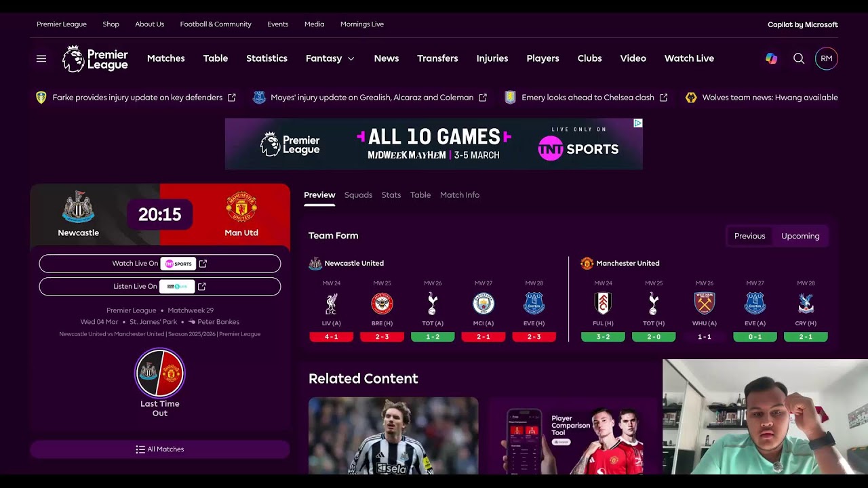Open Copilot by Microsoft link
The width and height of the screenshot is (868, 488).
pos(803,24)
